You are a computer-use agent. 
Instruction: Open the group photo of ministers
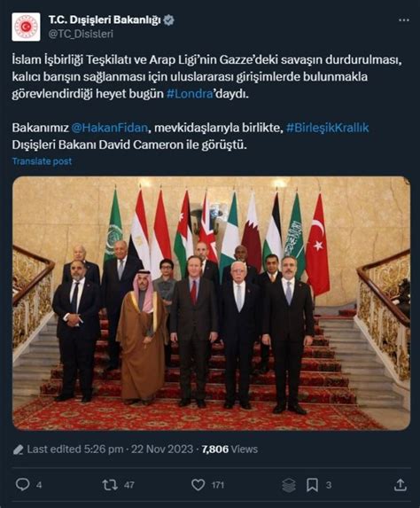pyautogui.click(x=211, y=303)
